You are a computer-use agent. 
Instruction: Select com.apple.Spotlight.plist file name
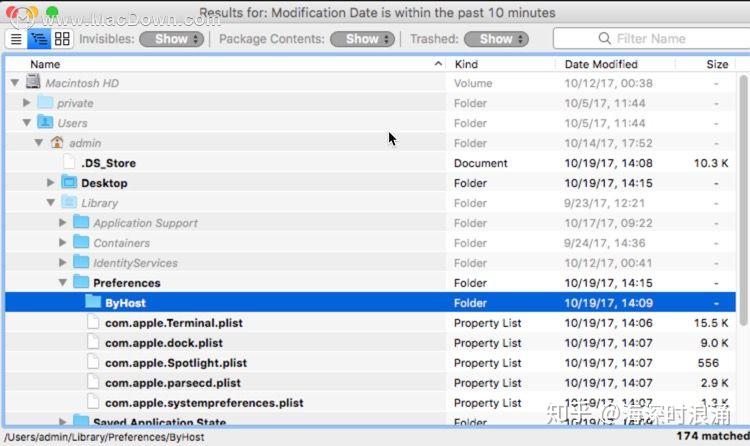point(176,363)
